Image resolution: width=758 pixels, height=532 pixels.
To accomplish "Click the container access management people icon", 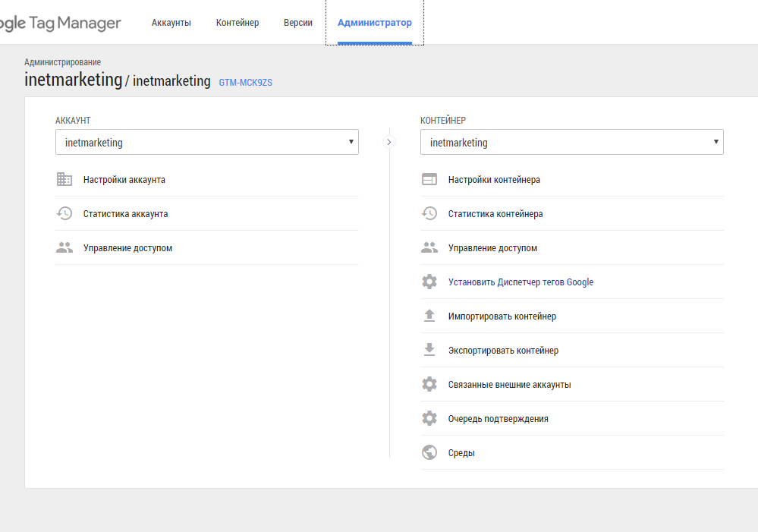I will pos(429,247).
